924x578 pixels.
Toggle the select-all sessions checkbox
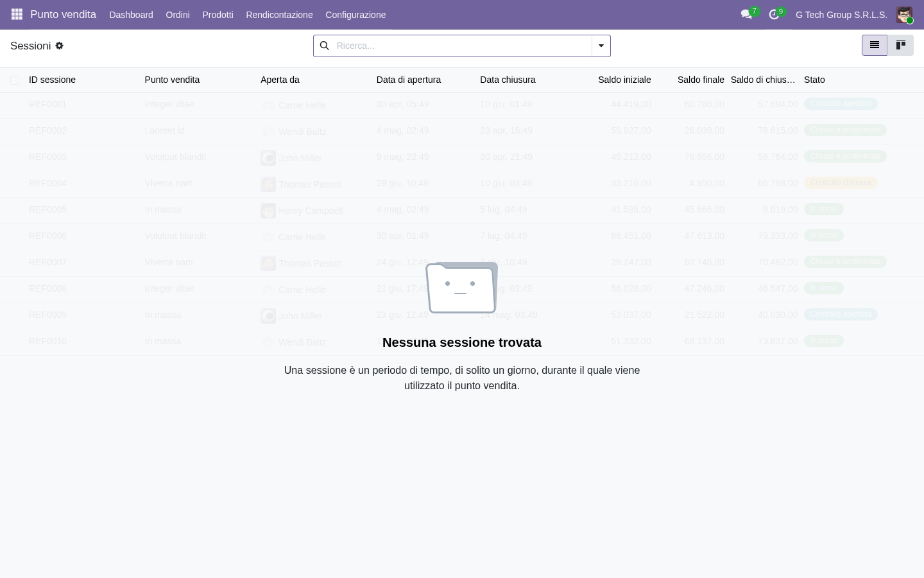click(15, 80)
